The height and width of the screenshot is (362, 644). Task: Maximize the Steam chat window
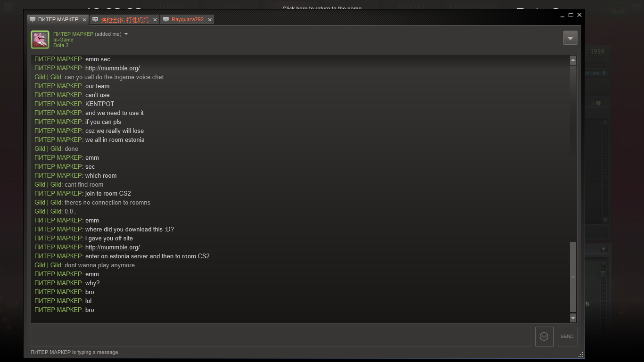coord(571,15)
